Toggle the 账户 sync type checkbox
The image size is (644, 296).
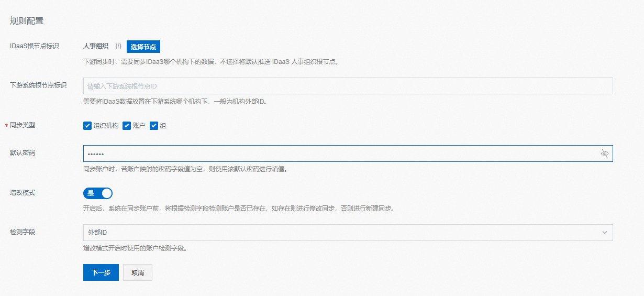(127, 126)
